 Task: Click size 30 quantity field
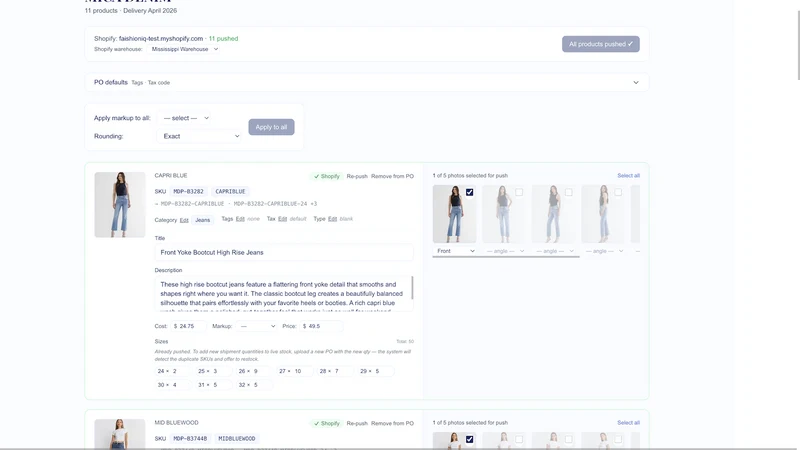(172, 385)
